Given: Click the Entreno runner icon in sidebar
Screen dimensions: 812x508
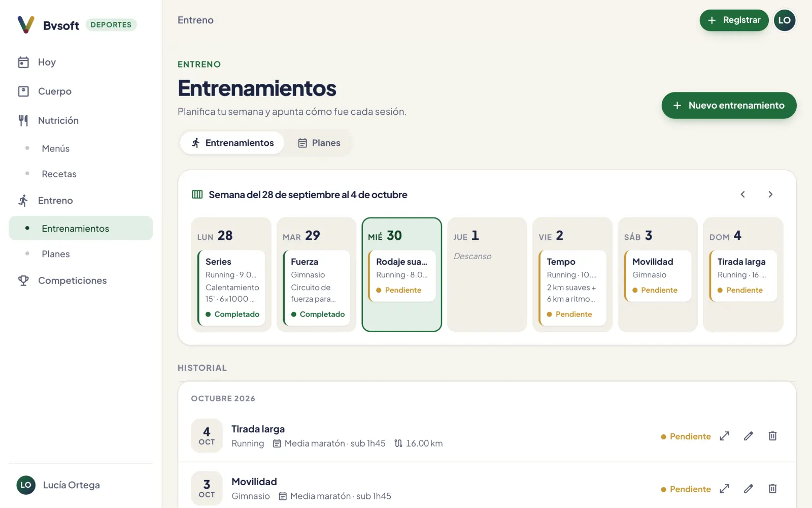Looking at the screenshot, I should 23,201.
